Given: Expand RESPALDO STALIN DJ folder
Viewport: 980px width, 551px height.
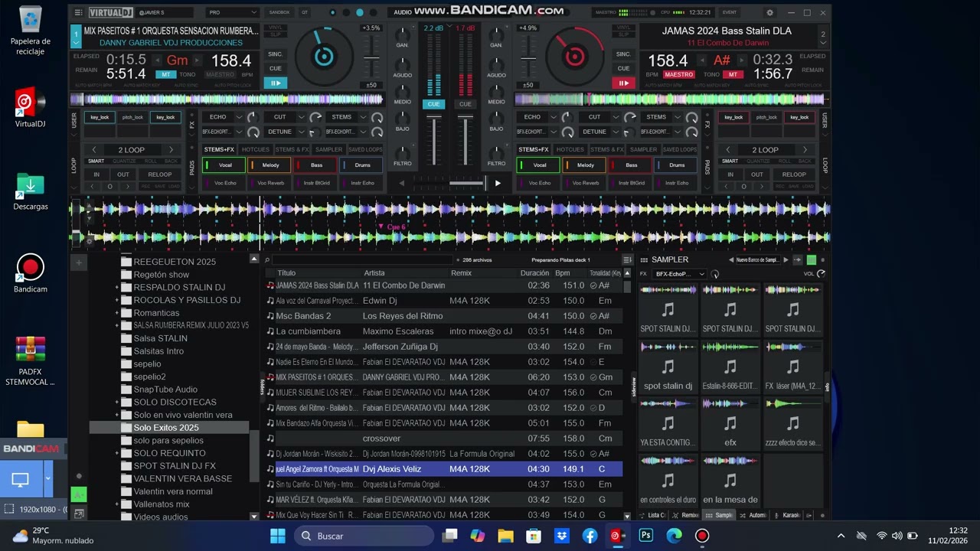Looking at the screenshot, I should click(117, 288).
